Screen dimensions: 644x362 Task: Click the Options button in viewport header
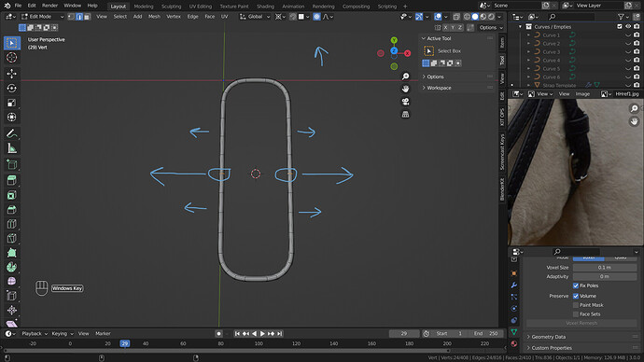pyautogui.click(x=491, y=27)
